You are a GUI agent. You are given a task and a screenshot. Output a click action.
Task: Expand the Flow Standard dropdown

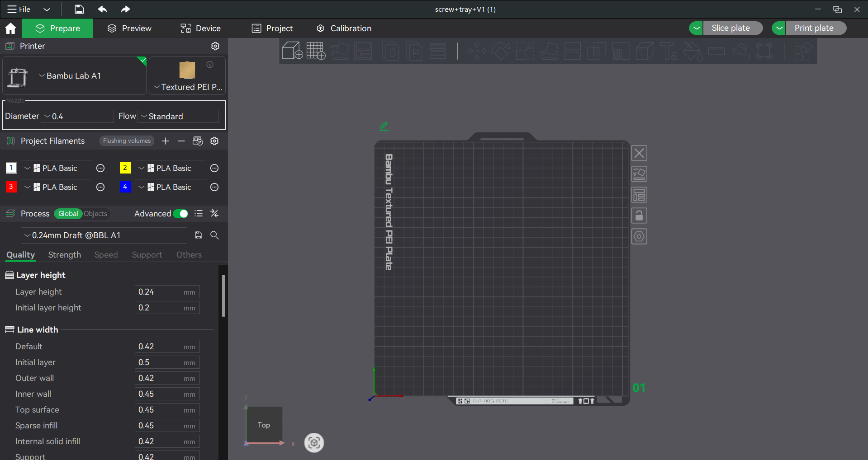(178, 117)
